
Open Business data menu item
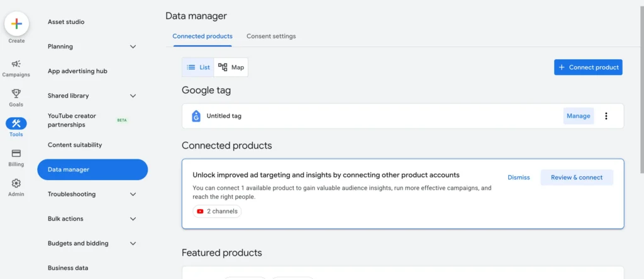point(68,268)
